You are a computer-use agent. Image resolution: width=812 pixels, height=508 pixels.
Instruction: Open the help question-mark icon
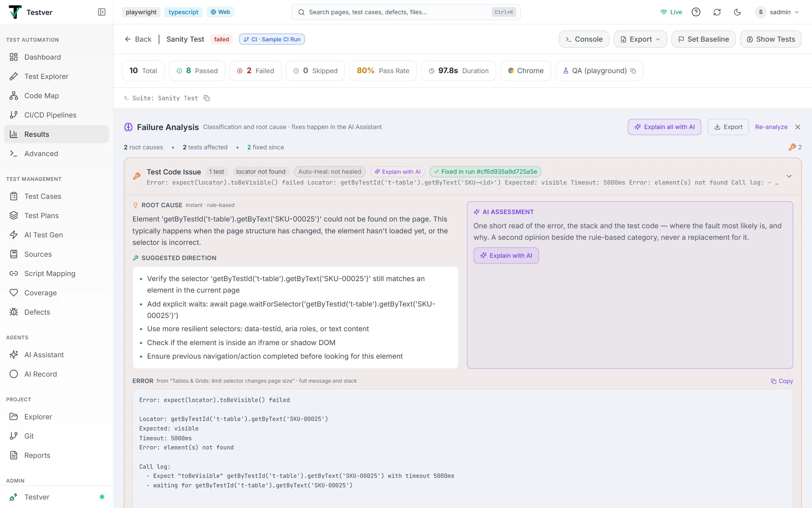(696, 12)
